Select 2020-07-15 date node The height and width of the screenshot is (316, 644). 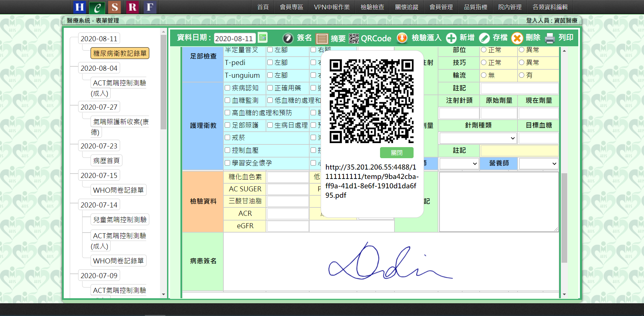[x=99, y=175]
